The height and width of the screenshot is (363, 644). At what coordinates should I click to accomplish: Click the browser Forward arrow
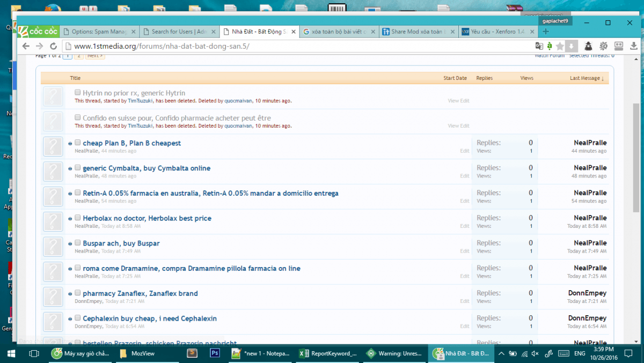tap(39, 46)
